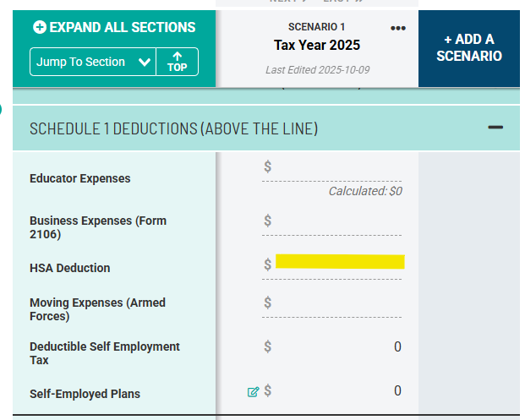Click the Schedule 1 Deductions section title
Image resolution: width=525 pixels, height=420 pixels.
(x=173, y=128)
